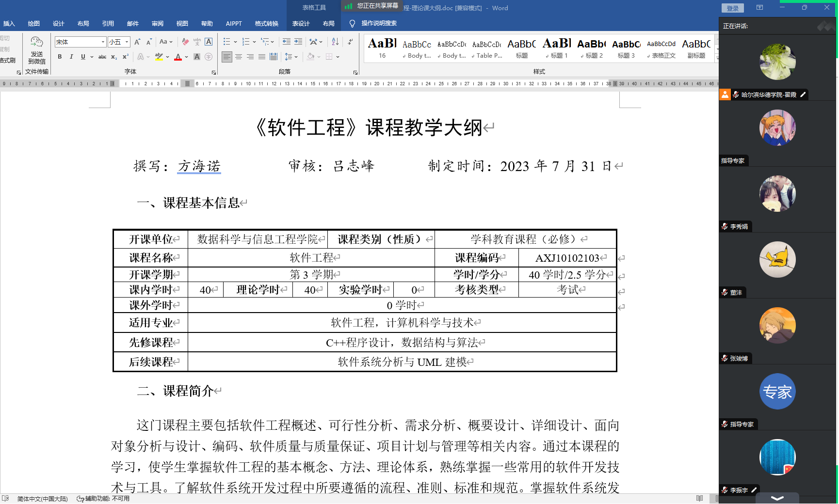Apply the 标题 1 heading style

point(557,49)
